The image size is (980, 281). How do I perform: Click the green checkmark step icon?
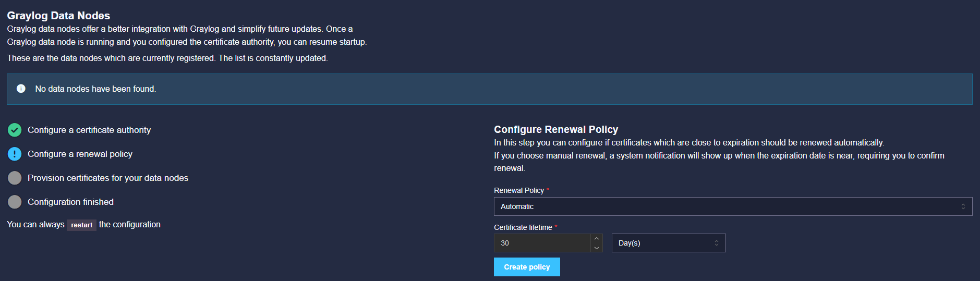pos(15,130)
